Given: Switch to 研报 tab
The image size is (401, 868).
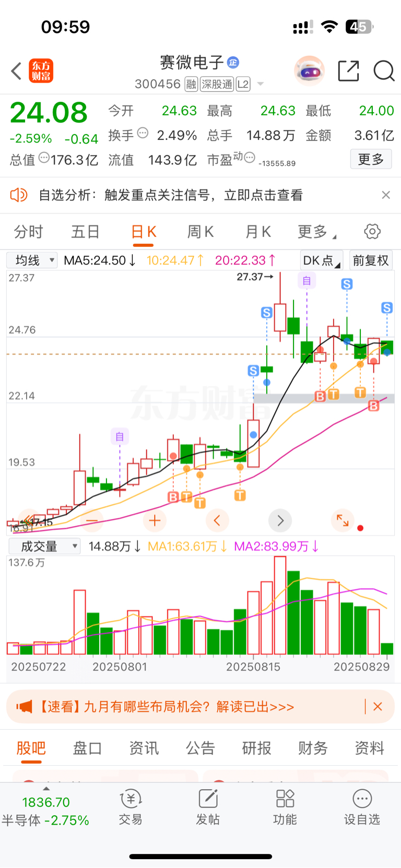Looking at the screenshot, I should (x=256, y=748).
